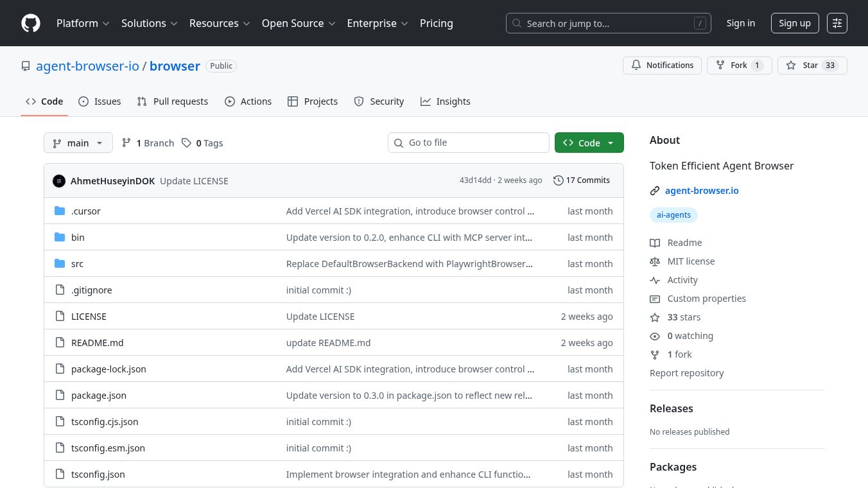
Task: Click the GitHub logo icon
Action: pyautogui.click(x=31, y=23)
